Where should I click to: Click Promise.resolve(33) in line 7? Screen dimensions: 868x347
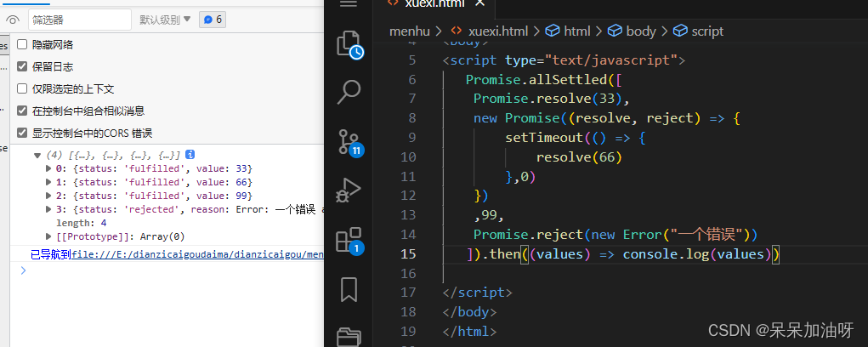(548, 99)
